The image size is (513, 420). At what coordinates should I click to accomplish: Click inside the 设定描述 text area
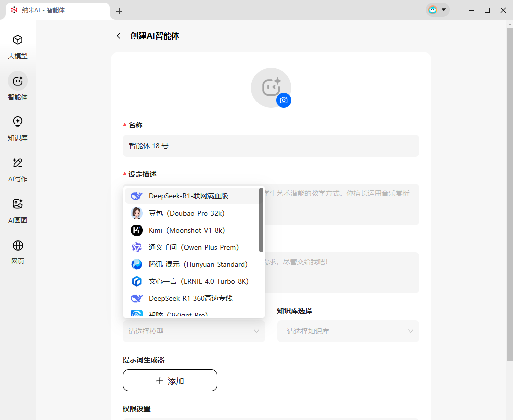click(x=342, y=204)
